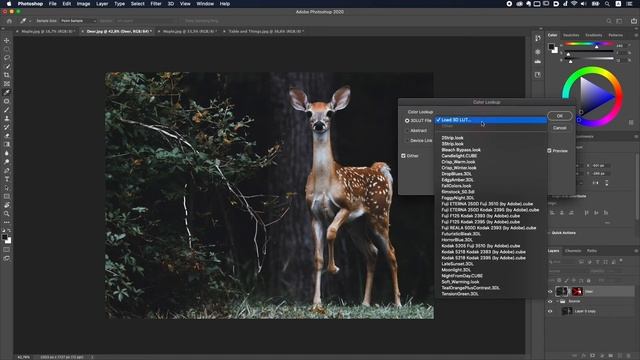Image resolution: width=640 pixels, height=360 pixels.
Task: Select the Clone Stamp tool
Action: [x=7, y=118]
